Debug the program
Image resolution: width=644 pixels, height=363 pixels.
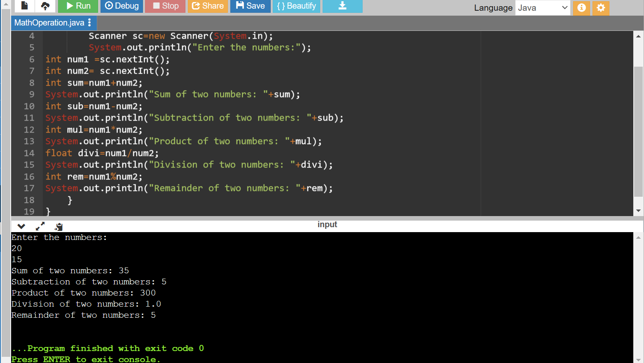pos(122,6)
